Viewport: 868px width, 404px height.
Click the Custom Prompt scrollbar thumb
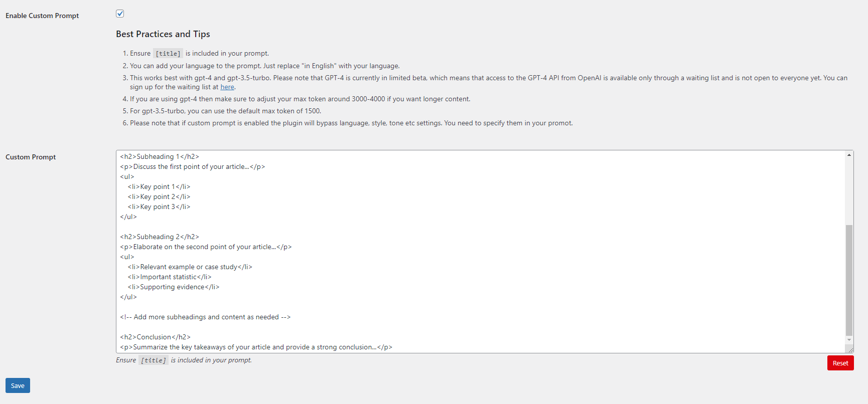coord(849,280)
